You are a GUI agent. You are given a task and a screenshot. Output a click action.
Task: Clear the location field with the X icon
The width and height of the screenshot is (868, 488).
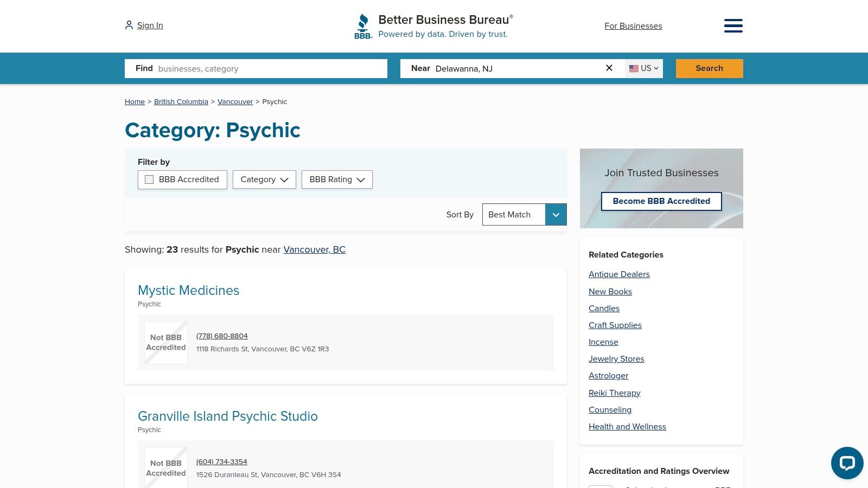point(609,68)
